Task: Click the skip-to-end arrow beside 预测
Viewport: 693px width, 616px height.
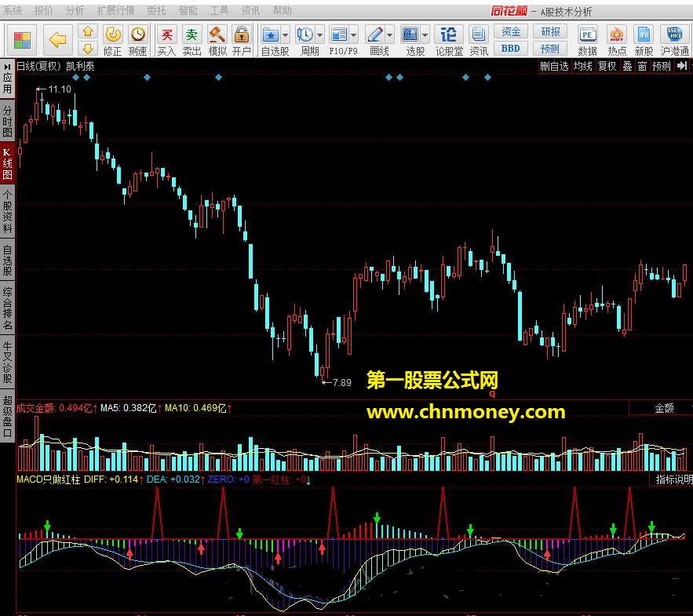Action: pos(682,66)
